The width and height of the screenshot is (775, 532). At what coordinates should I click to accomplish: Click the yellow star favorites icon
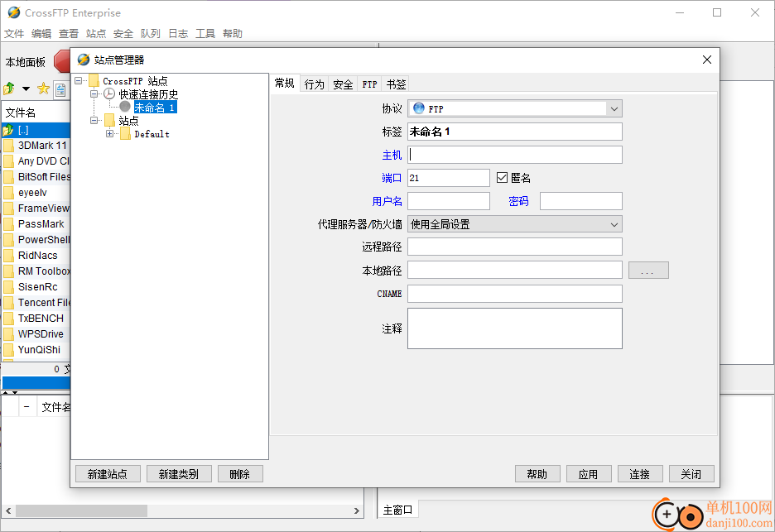44,89
